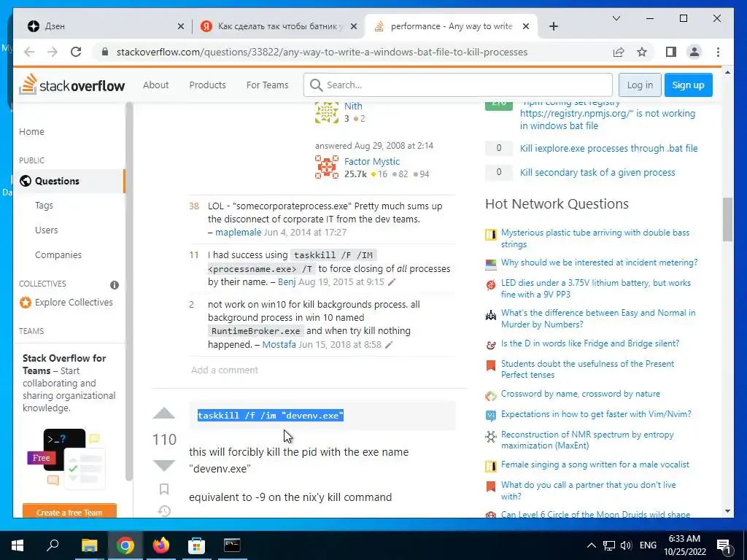Open Firefox from taskbar
The width and height of the screenshot is (747, 560).
pos(161,545)
